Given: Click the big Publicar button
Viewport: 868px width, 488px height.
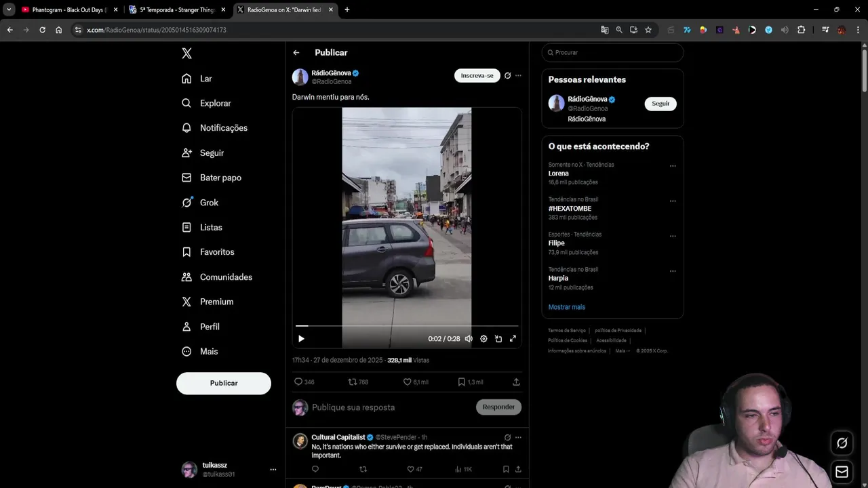Looking at the screenshot, I should click(x=224, y=383).
